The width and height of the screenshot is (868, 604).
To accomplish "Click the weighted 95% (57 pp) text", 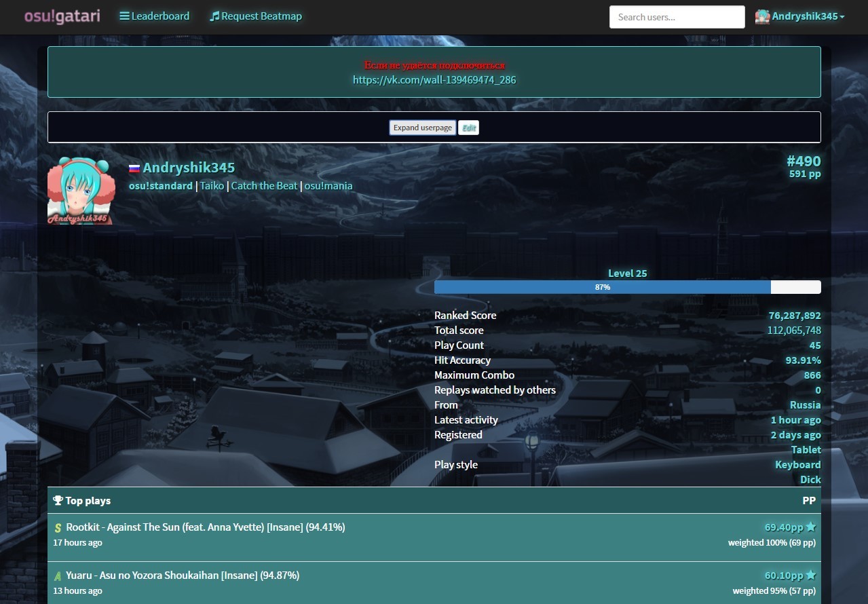I will click(774, 591).
